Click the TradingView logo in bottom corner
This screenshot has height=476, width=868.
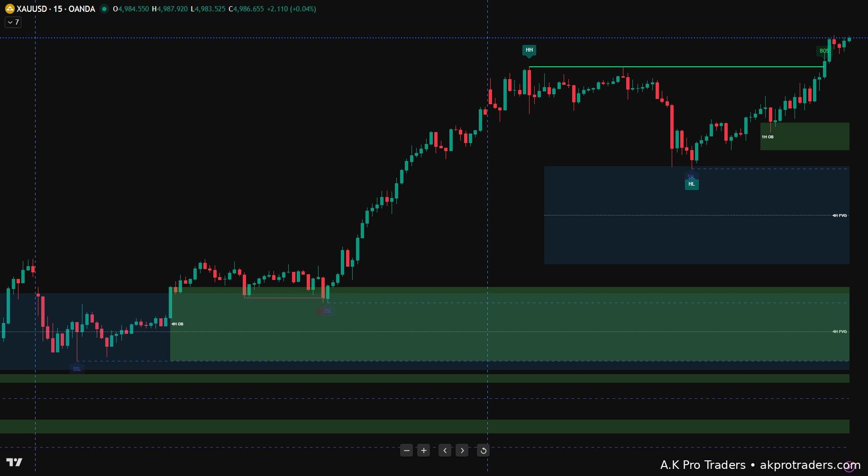15,462
